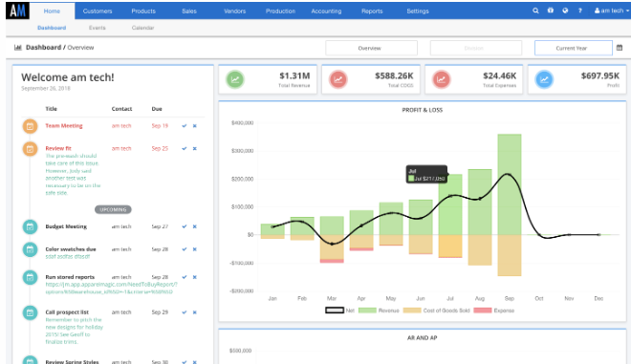631x364 pixels.
Task: Open the Accounting menu
Action: pyautogui.click(x=326, y=11)
